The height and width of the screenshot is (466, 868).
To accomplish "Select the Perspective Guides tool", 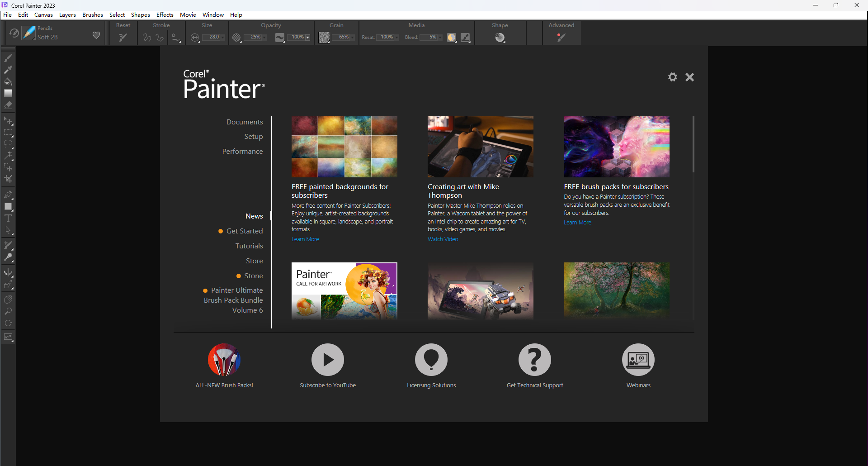I will (x=8, y=285).
